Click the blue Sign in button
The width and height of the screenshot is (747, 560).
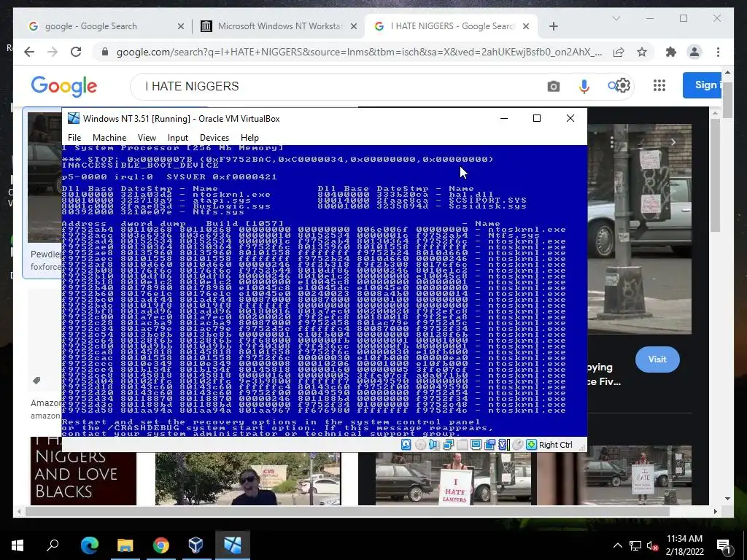[x=703, y=85]
